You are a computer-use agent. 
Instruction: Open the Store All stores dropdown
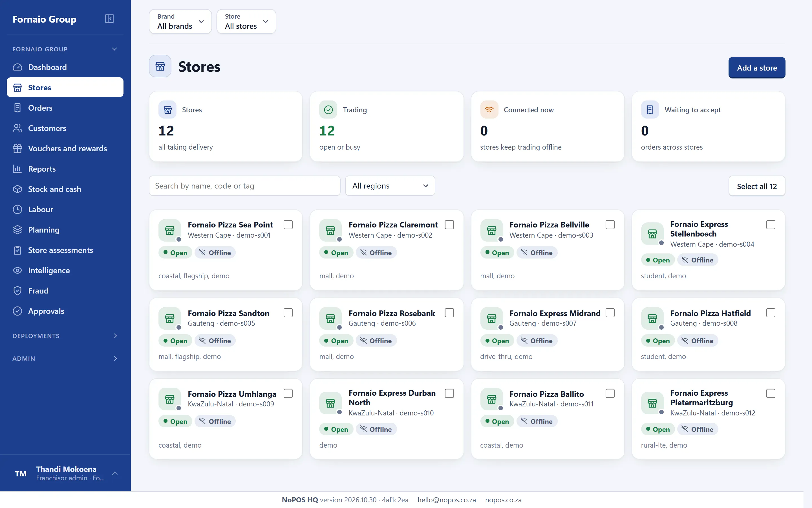246,21
